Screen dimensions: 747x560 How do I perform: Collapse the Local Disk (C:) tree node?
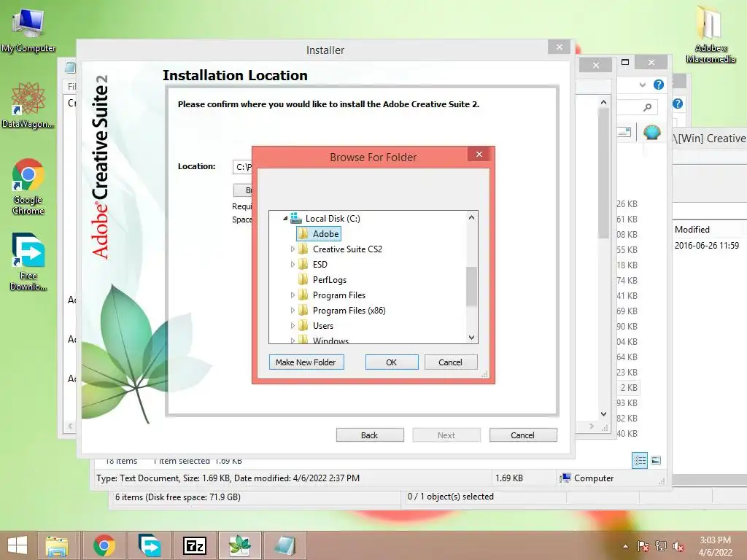click(x=285, y=219)
